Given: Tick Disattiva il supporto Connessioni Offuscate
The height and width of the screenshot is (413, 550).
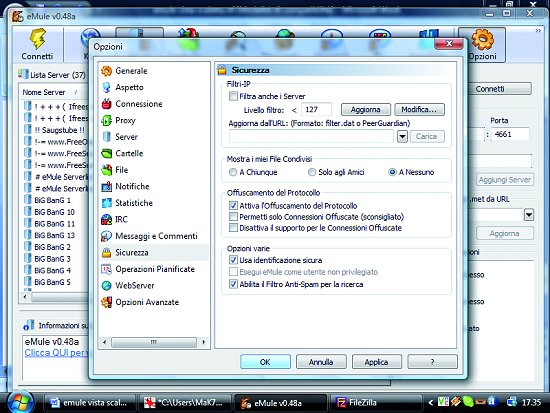Looking at the screenshot, I should 233,228.
